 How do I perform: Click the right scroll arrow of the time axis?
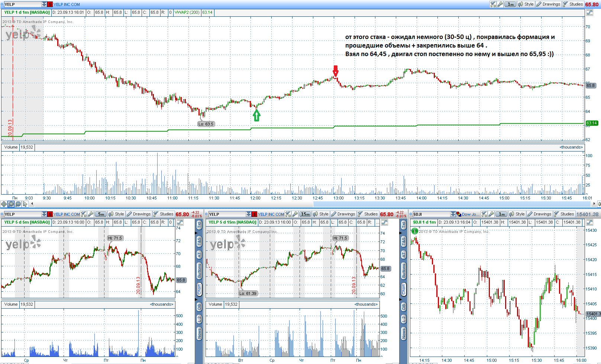[x=594, y=204]
